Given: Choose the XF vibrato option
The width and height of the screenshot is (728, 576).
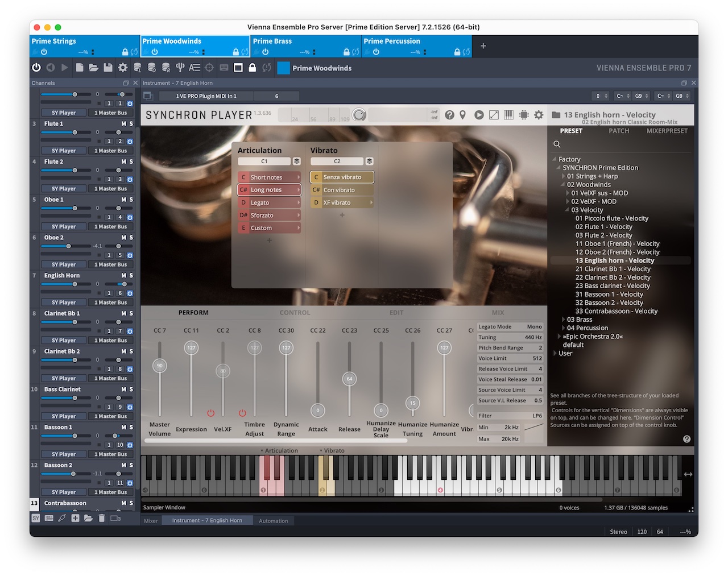Looking at the screenshot, I should pyautogui.click(x=342, y=203).
